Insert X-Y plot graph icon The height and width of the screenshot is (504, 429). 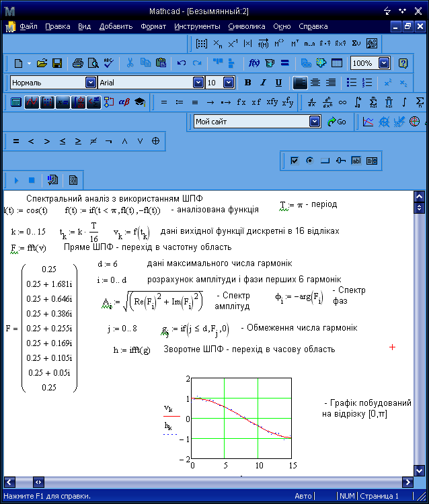[368, 122]
